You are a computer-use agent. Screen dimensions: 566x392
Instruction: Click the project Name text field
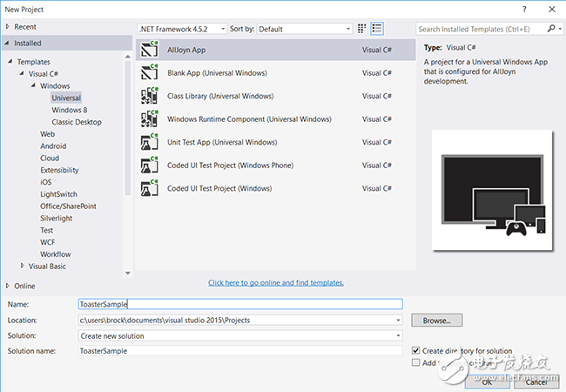239,304
